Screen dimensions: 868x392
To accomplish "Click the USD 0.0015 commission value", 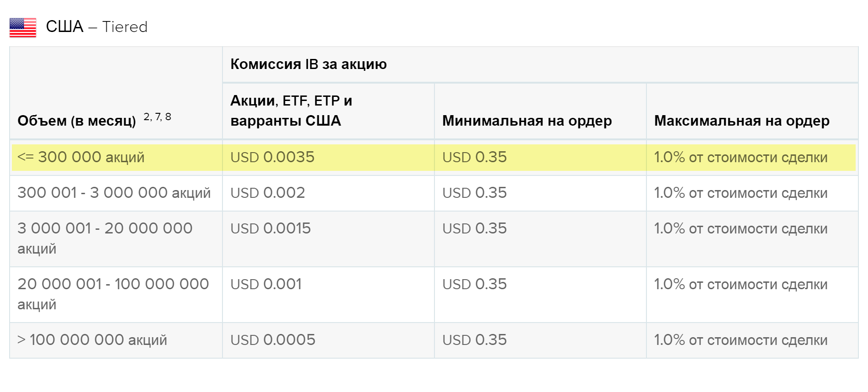I will 270,228.
